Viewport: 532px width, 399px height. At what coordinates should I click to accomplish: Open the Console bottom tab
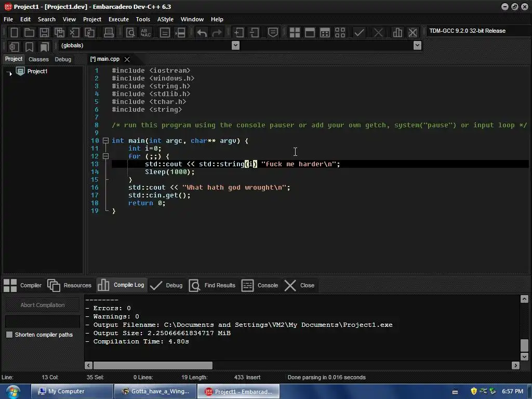pos(260,285)
